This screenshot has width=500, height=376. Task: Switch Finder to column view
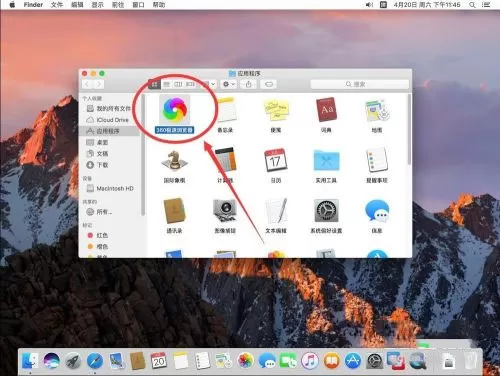[x=178, y=84]
